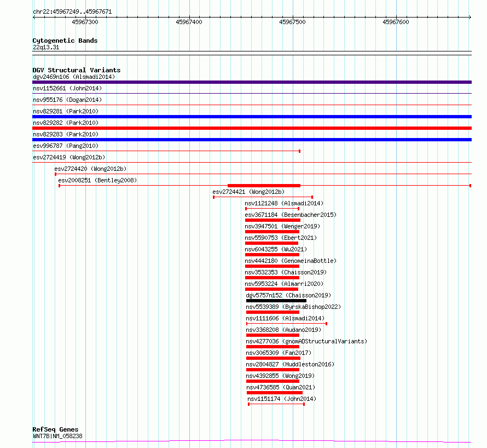Click the WNT7B|NM_058238 gene label
487x448 pixels.
58,436
